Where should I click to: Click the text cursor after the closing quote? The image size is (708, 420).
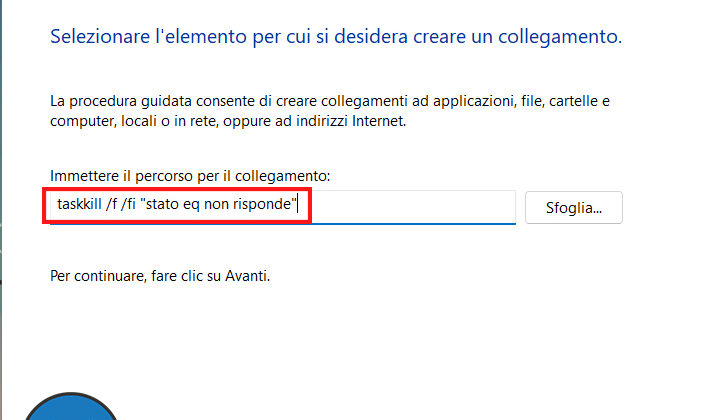(300, 206)
